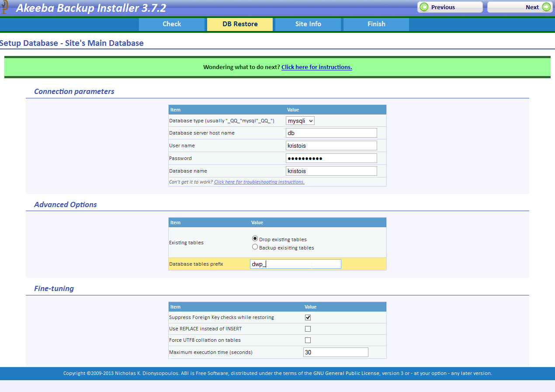
Task: Click the green back-arrow icon on Previous
Action: coord(424,7)
